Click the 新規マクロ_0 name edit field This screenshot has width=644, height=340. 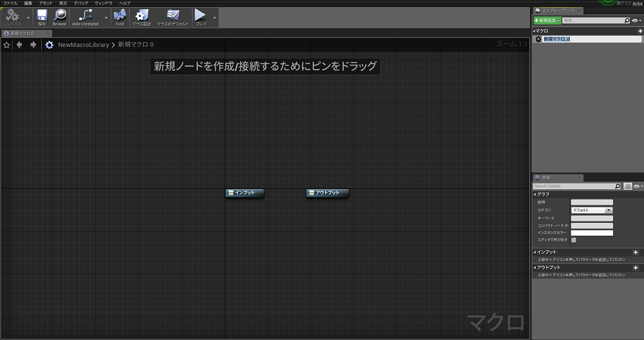(x=592, y=39)
